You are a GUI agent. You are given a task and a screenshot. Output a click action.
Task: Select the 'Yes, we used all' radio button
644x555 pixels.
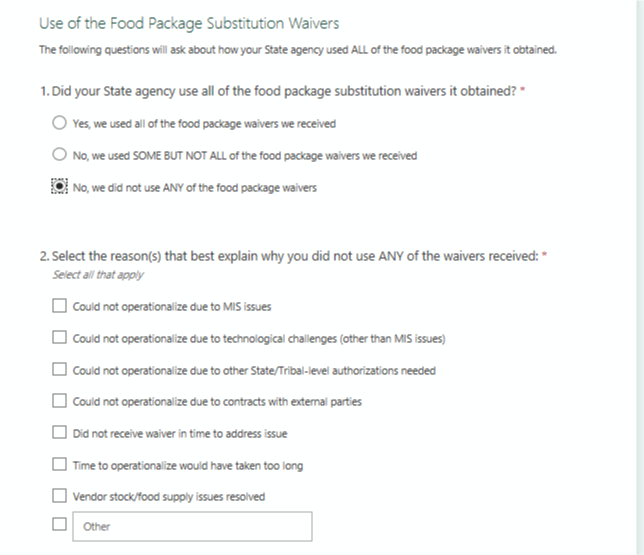click(59, 123)
